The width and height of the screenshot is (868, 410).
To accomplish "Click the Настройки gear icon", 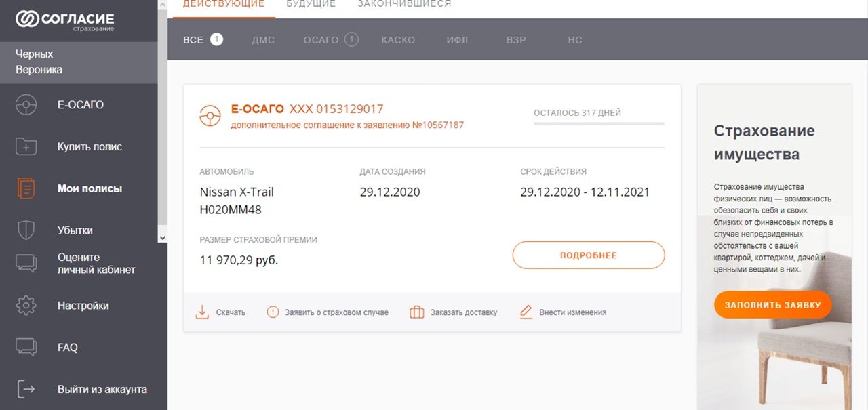I will [x=26, y=306].
